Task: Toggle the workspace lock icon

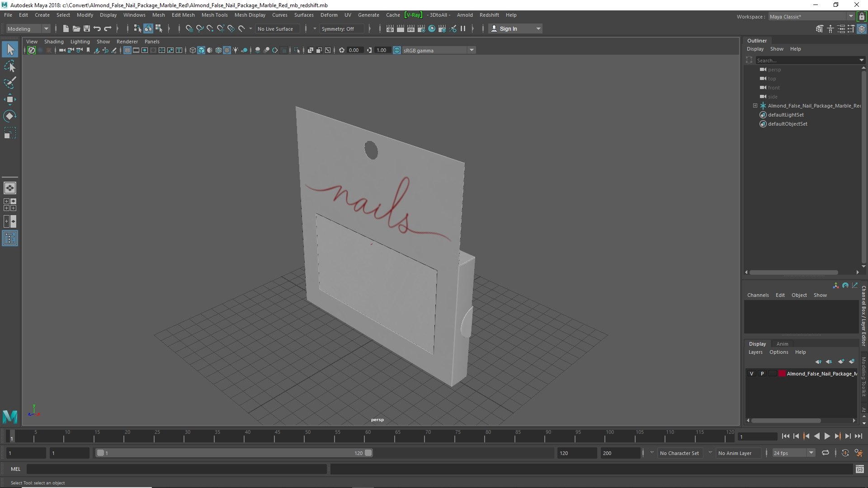Action: (x=862, y=16)
